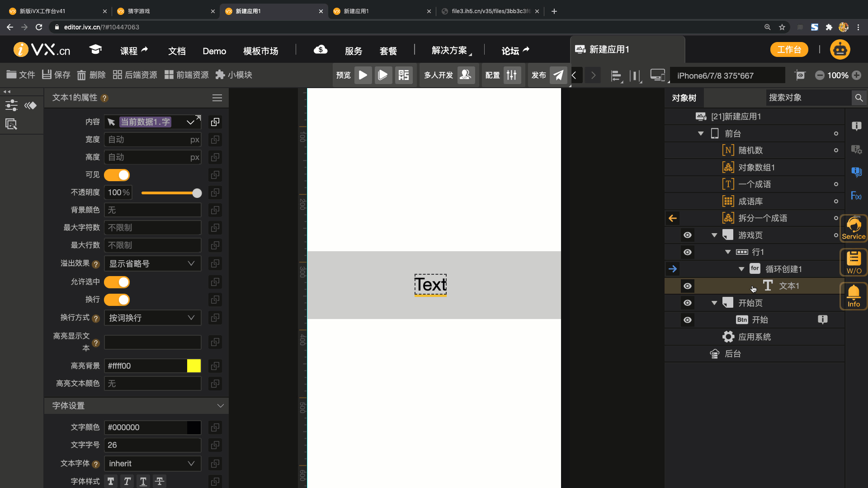Open the 溢出效果 overflow effect dropdown

[x=152, y=263]
